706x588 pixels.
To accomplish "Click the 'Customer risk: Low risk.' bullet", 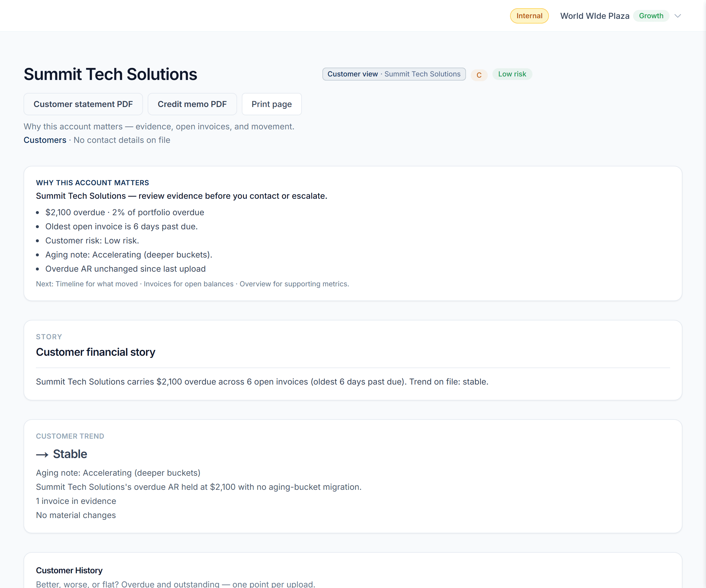I will (92, 240).
